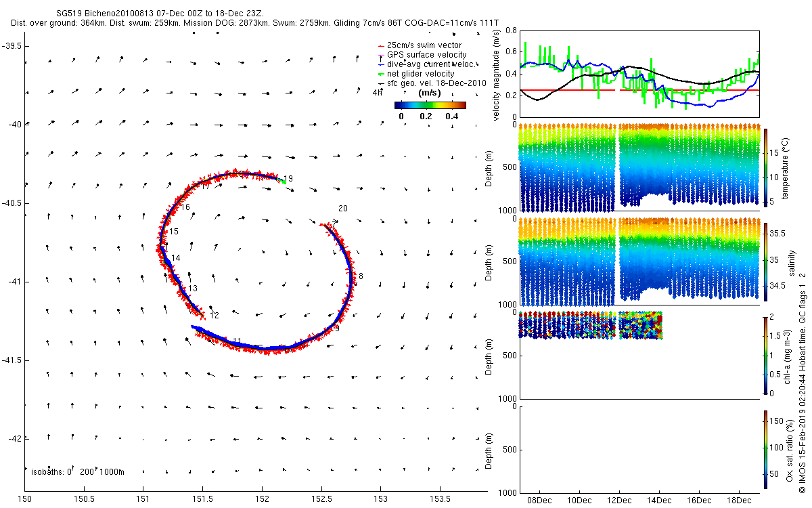The width and height of the screenshot is (812, 508).
Task: Click date tick '12Dec'
Action: pos(619,501)
